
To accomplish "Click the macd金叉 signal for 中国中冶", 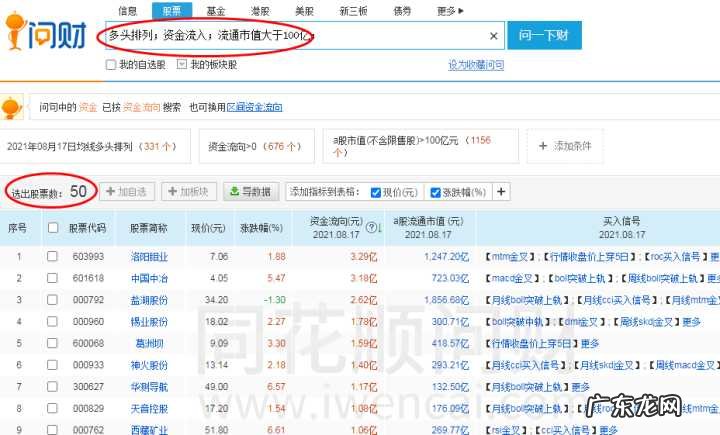I will (x=512, y=278).
